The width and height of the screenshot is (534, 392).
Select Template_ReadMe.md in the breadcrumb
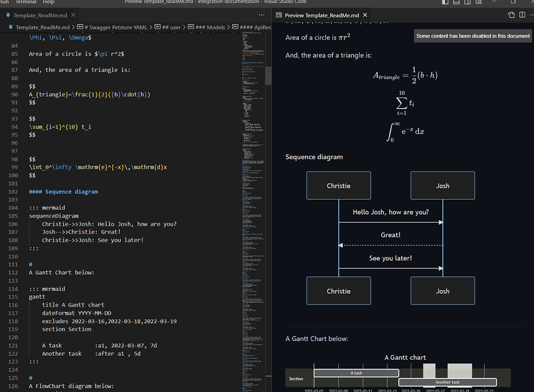point(43,27)
